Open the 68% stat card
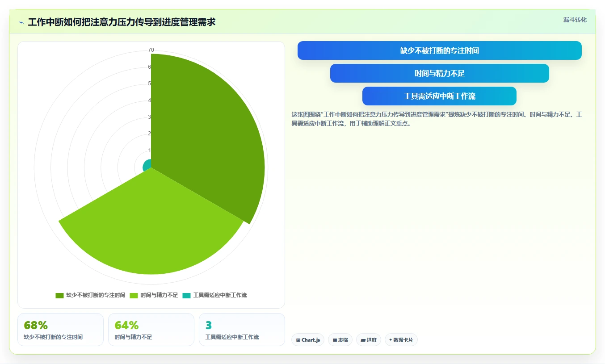This screenshot has height=364, width=605. pyautogui.click(x=60, y=330)
